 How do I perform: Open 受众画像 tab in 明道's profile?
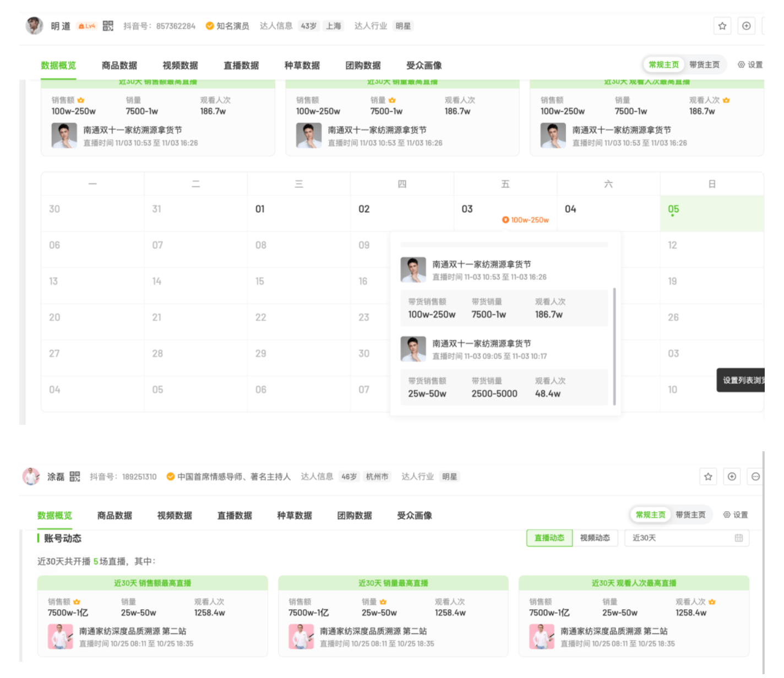(423, 65)
